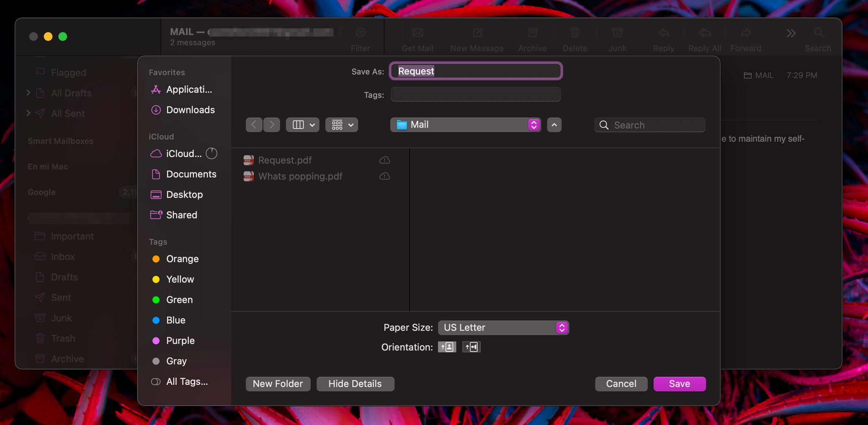The height and width of the screenshot is (425, 868).
Task: Select the Inbox mailbox
Action: (63, 257)
